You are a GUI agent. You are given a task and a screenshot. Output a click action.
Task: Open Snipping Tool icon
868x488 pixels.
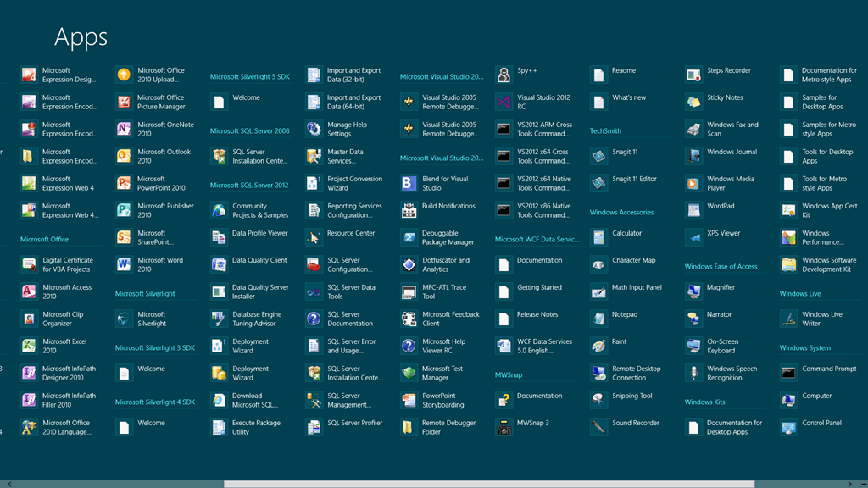(x=598, y=400)
